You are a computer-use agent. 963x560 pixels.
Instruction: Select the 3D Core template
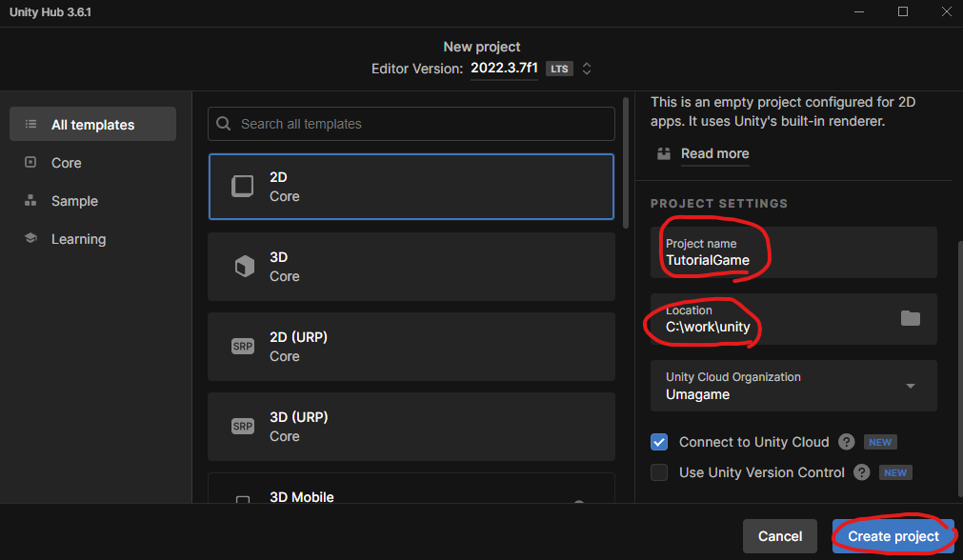point(411,267)
